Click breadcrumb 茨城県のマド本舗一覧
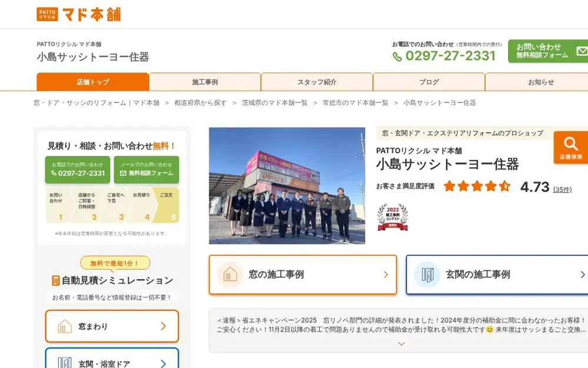The width and height of the screenshot is (588, 368). click(x=275, y=103)
